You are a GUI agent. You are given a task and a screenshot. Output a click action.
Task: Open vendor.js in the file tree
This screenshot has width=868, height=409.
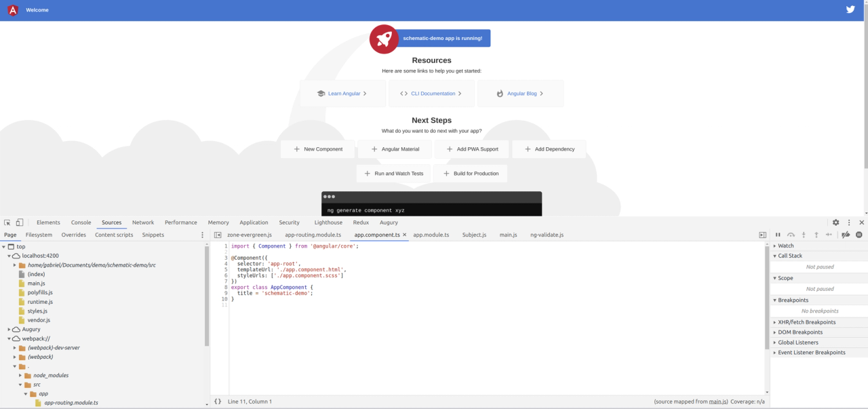(39, 320)
